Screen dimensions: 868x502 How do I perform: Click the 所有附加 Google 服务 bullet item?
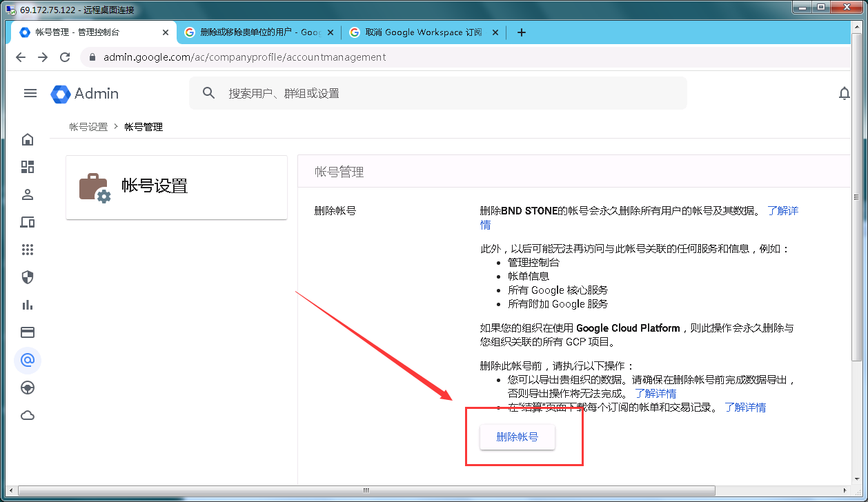558,304
